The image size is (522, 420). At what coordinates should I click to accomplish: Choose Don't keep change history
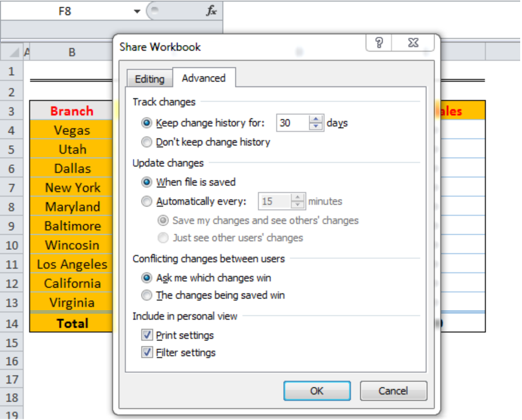(146, 142)
